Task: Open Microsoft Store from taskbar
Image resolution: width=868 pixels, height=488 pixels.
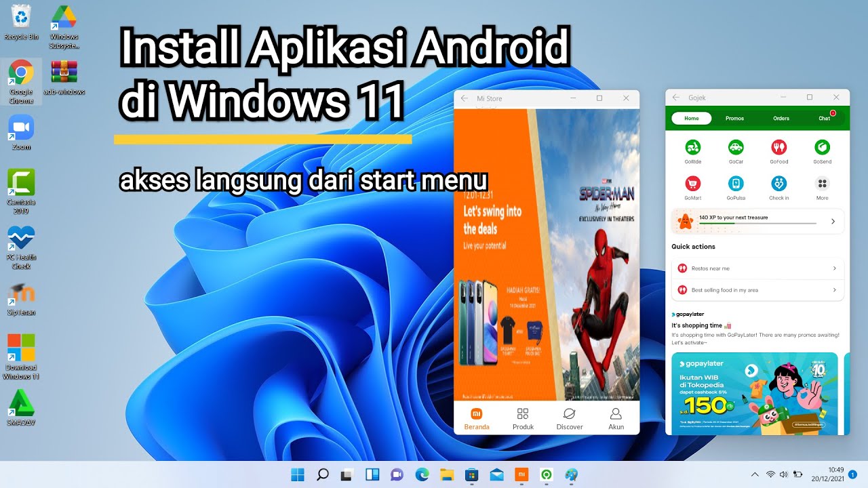Action: 471,474
